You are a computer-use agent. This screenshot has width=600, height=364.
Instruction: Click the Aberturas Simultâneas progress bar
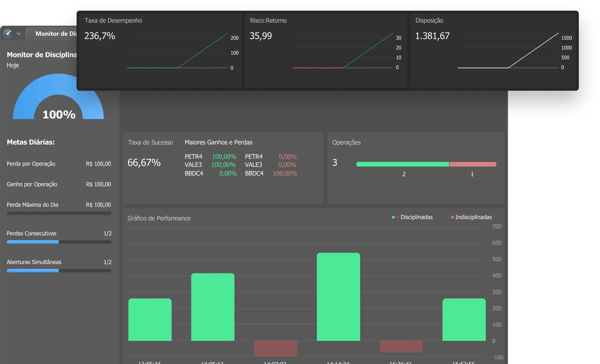[59, 271]
